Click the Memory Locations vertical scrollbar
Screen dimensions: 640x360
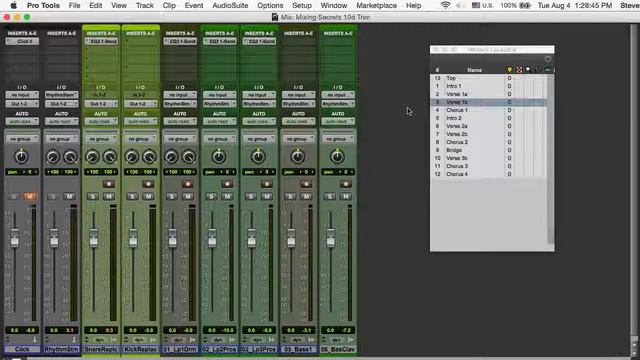pyautogui.click(x=550, y=159)
